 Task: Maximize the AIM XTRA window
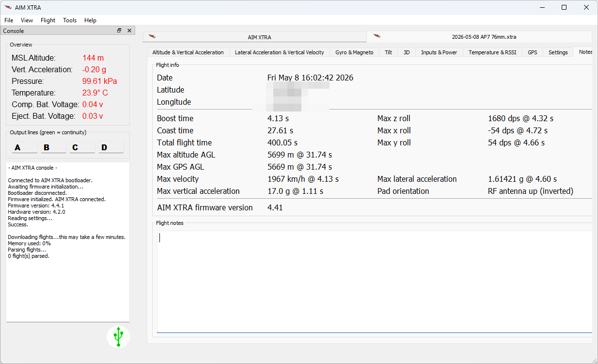pyautogui.click(x=564, y=7)
